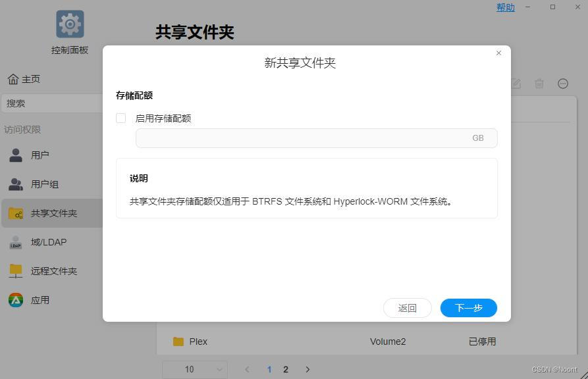Click the 下一步 (Next) button
Screen dimensions: 588x379
click(x=468, y=307)
